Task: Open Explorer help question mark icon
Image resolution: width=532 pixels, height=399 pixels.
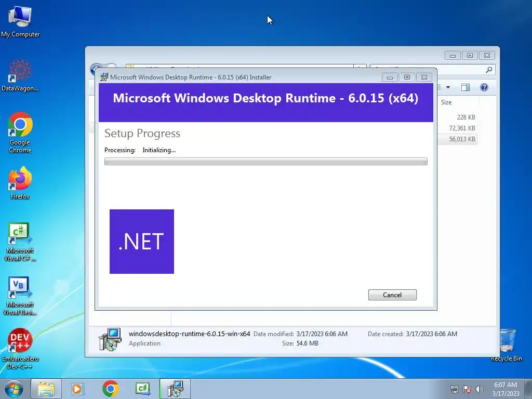Action: 484,87
